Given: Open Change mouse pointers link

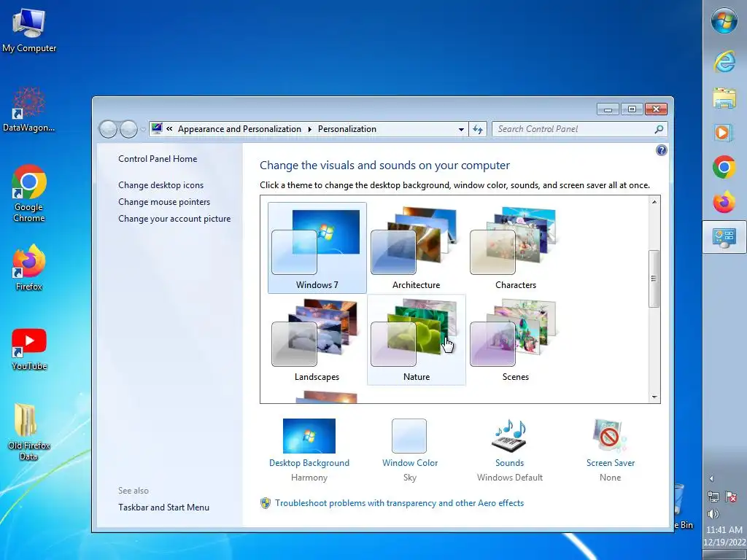Looking at the screenshot, I should (164, 202).
